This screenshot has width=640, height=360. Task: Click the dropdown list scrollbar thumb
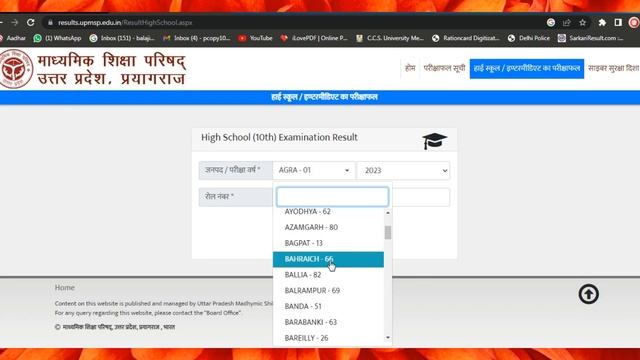coord(388,232)
